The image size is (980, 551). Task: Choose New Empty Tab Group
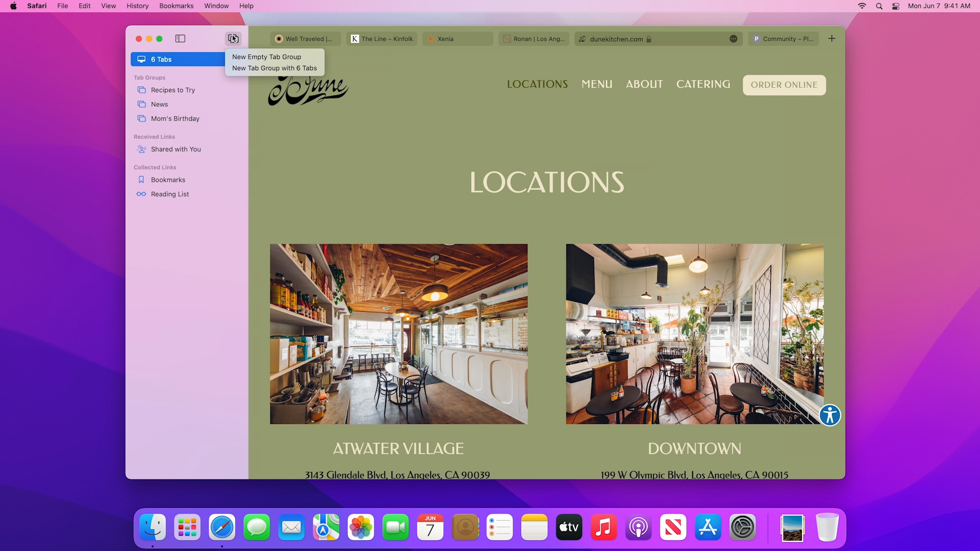click(266, 57)
